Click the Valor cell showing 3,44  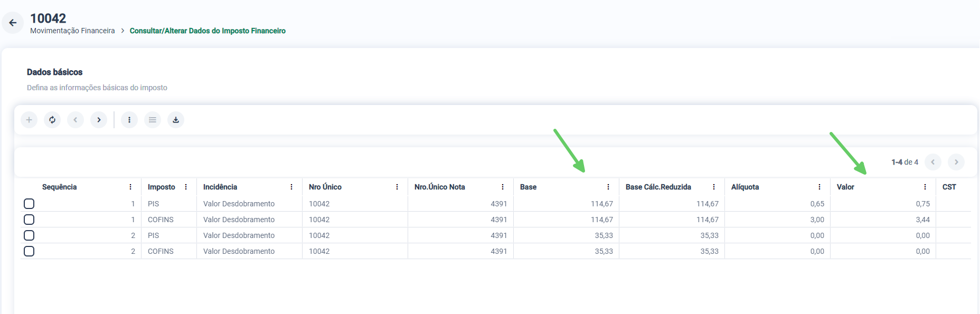(923, 220)
